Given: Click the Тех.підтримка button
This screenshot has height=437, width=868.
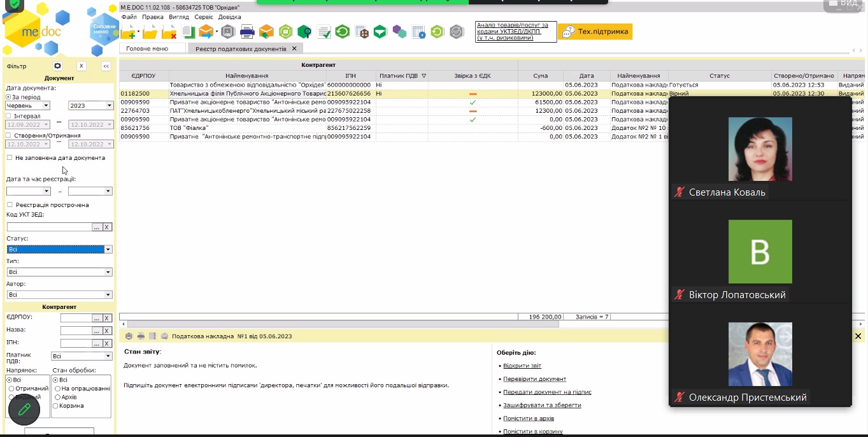Looking at the screenshot, I should (x=595, y=31).
